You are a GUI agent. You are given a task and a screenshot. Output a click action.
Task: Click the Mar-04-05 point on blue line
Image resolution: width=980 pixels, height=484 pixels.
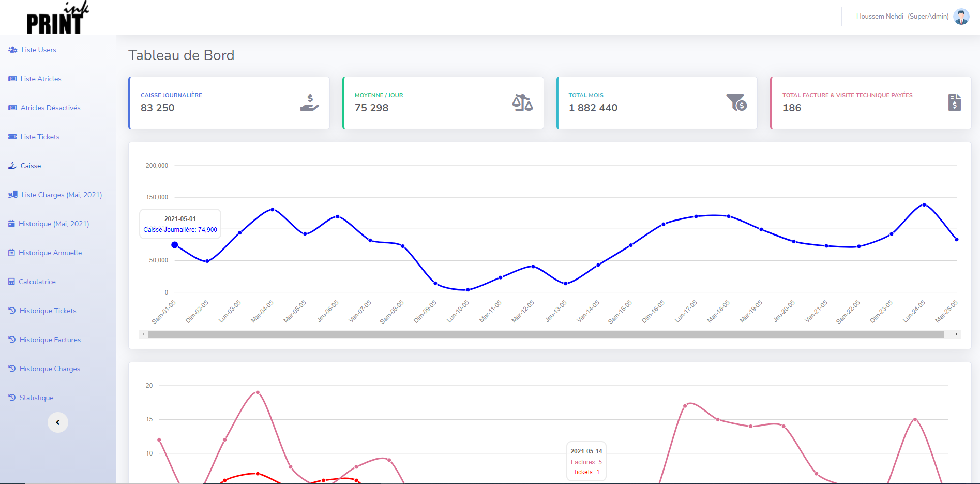pos(273,210)
